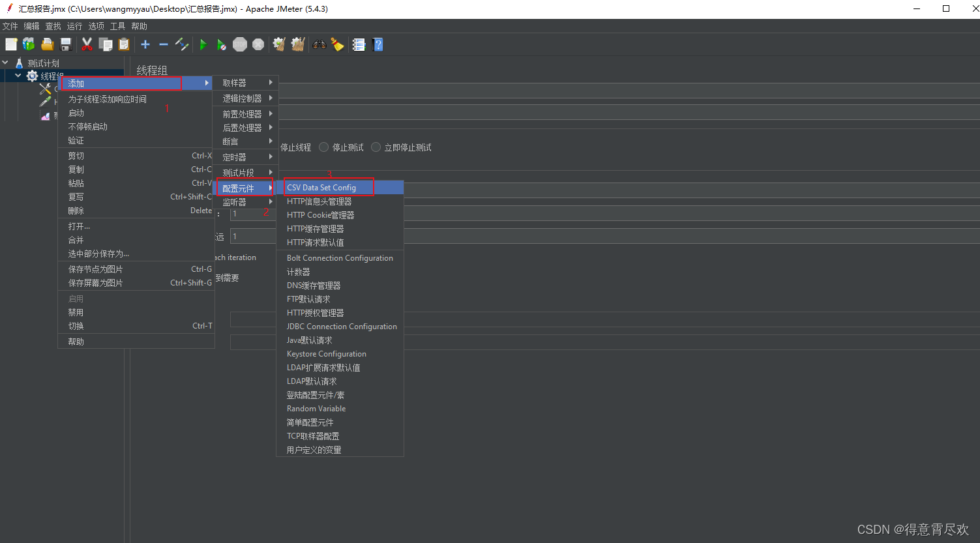Image resolution: width=980 pixels, height=543 pixels.
Task: Collapse the 测试计划 tree node chevron
Action: point(5,63)
